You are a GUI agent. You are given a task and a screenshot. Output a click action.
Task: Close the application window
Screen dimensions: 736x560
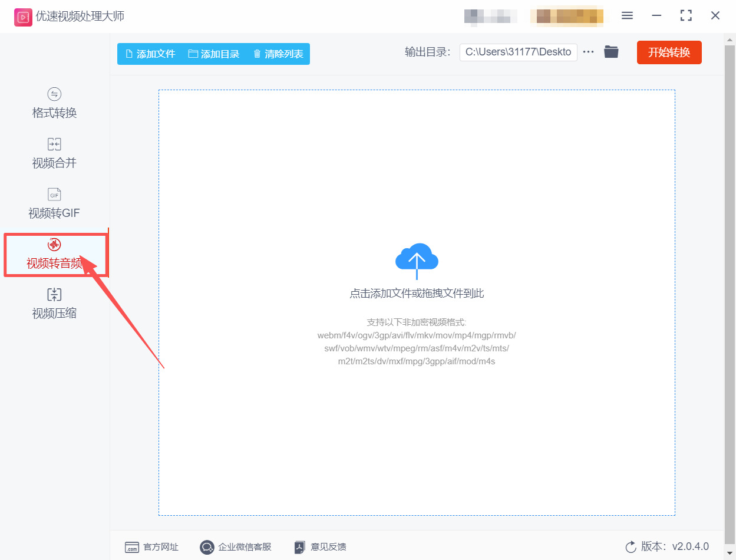point(715,16)
